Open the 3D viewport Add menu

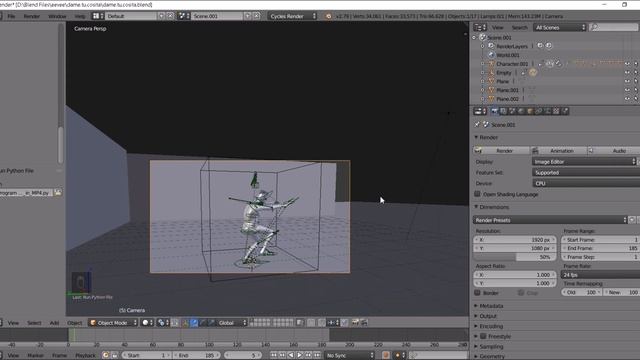(54, 323)
